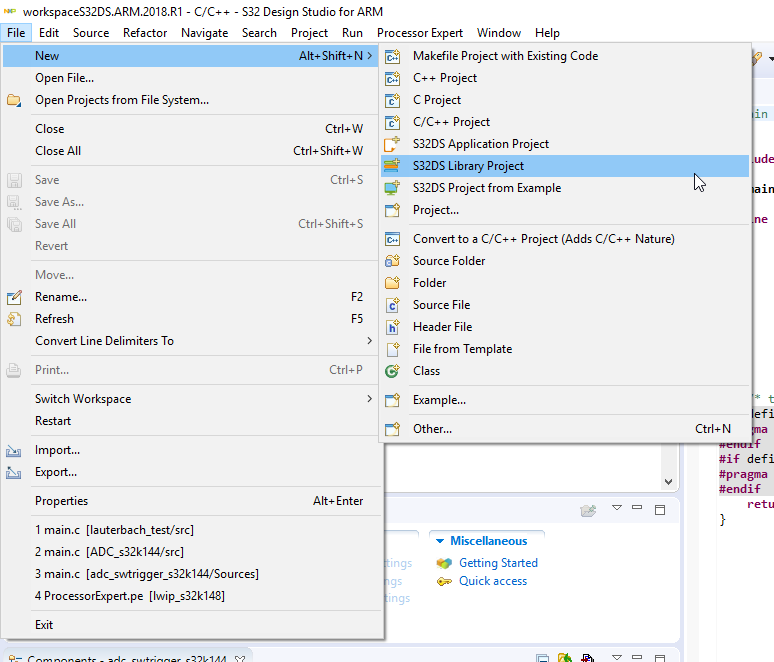The width and height of the screenshot is (774, 662).
Task: Open recent file main.c lauterbach_test/src
Action: coord(191,530)
